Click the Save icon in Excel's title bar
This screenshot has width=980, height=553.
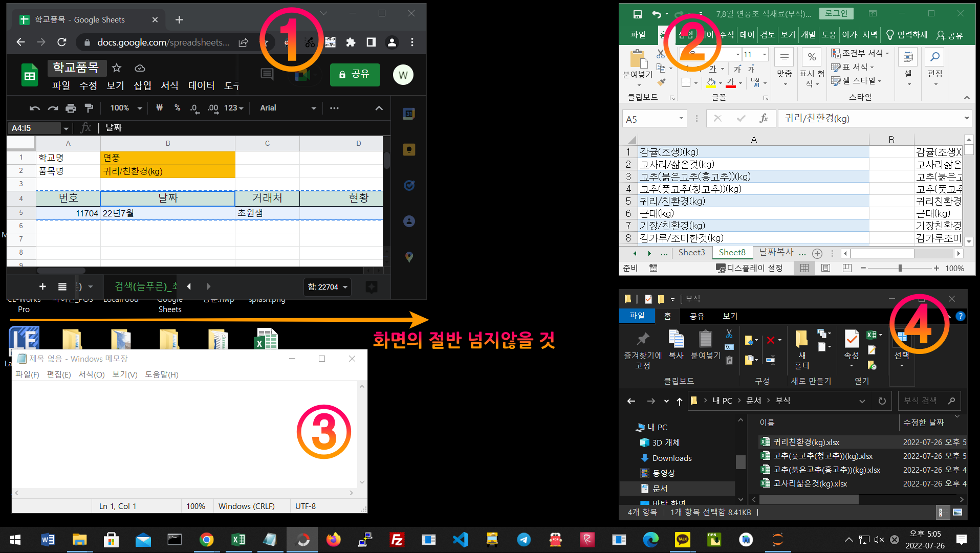pos(637,14)
